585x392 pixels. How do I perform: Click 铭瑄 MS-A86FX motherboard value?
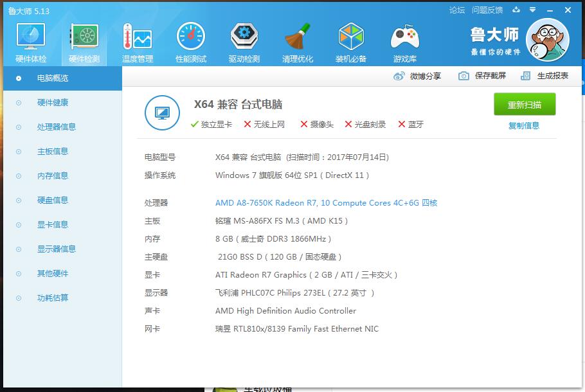point(282,221)
